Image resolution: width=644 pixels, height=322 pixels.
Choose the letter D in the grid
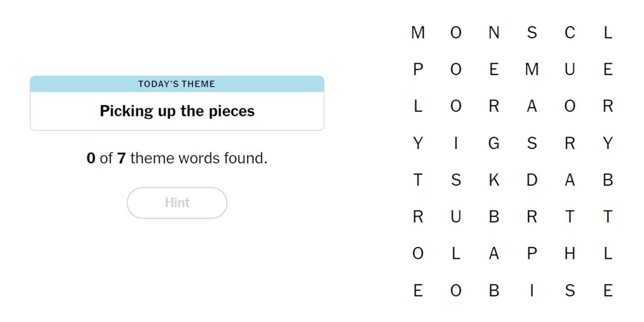pyautogui.click(x=532, y=180)
